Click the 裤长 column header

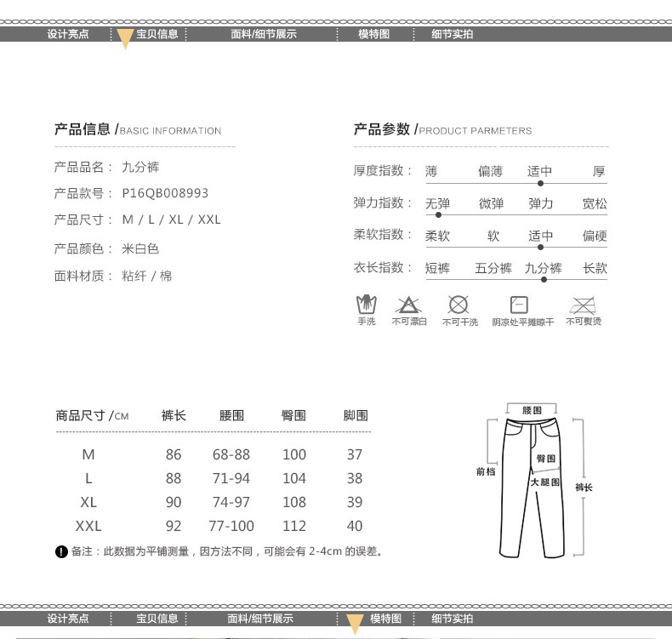click(x=174, y=415)
